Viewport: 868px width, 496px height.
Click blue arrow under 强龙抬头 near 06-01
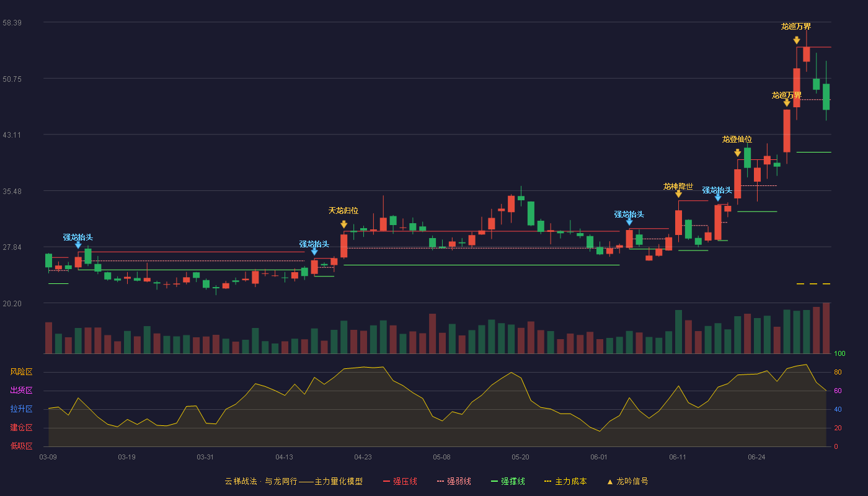point(629,222)
